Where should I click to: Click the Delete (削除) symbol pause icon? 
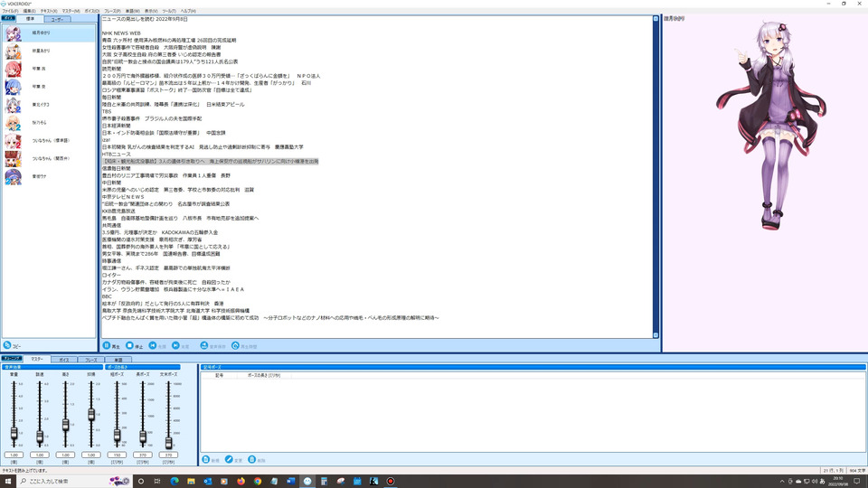pyautogui.click(x=252, y=460)
